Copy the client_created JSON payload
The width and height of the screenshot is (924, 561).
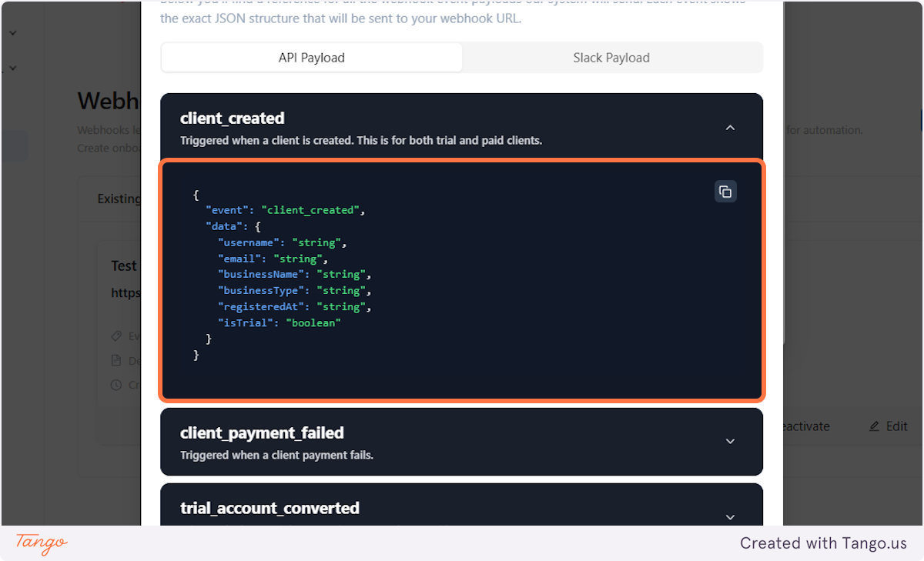pos(725,192)
